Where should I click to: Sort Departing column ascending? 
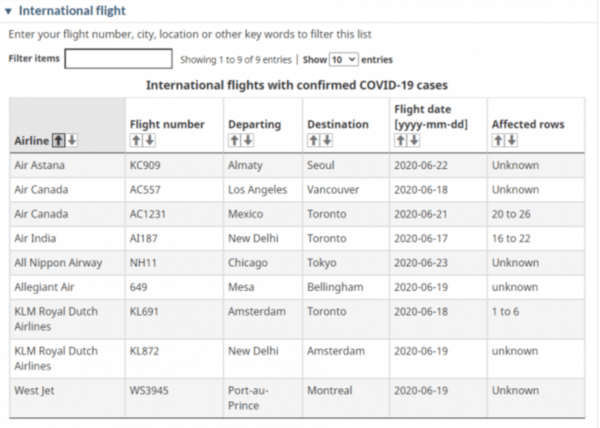click(x=234, y=140)
